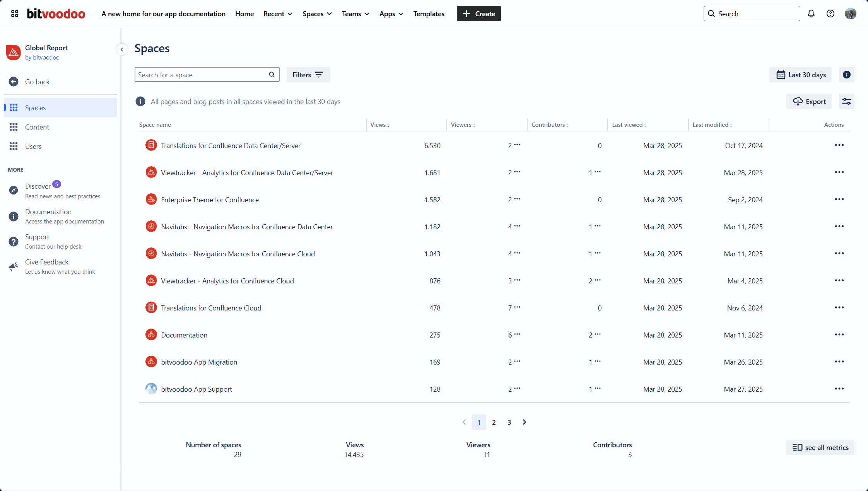This screenshot has width=868, height=491.
Task: Click the info icon beside Last 30 days
Action: click(x=846, y=75)
